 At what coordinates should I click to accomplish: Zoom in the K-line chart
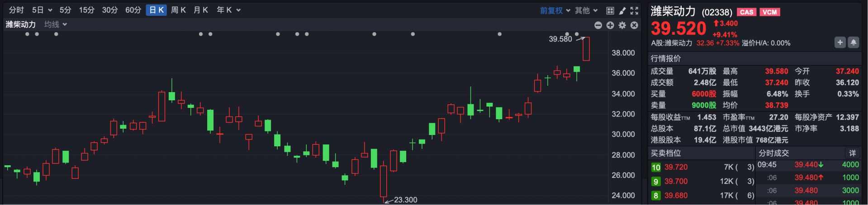610,25
